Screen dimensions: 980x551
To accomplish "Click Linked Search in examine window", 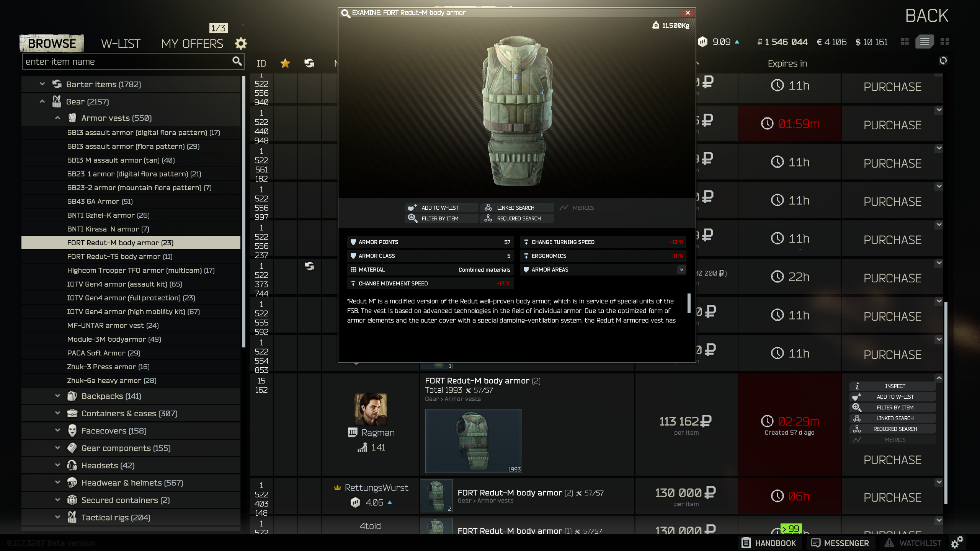I will pyautogui.click(x=517, y=208).
